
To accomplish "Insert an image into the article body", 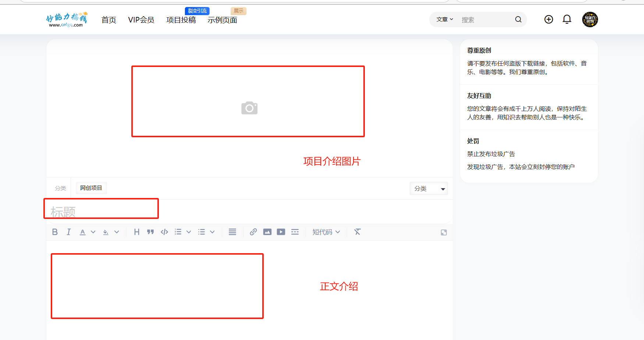I will click(x=267, y=232).
